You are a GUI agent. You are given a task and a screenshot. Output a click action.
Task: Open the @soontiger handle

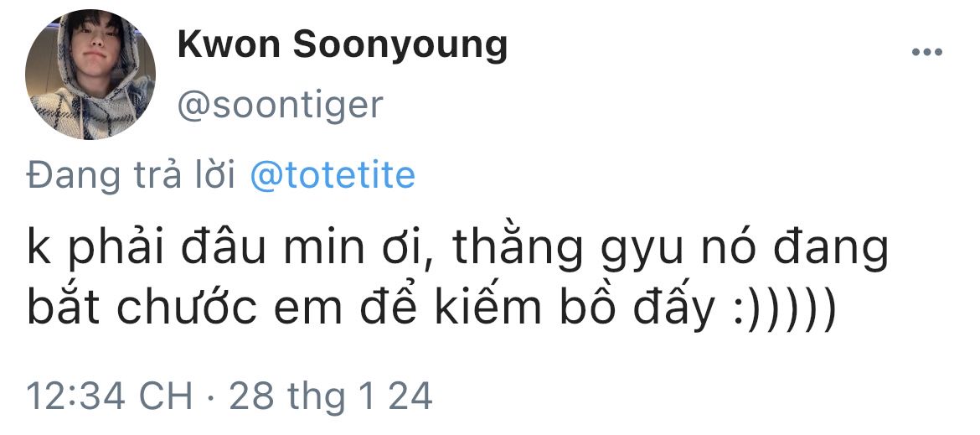click(280, 106)
